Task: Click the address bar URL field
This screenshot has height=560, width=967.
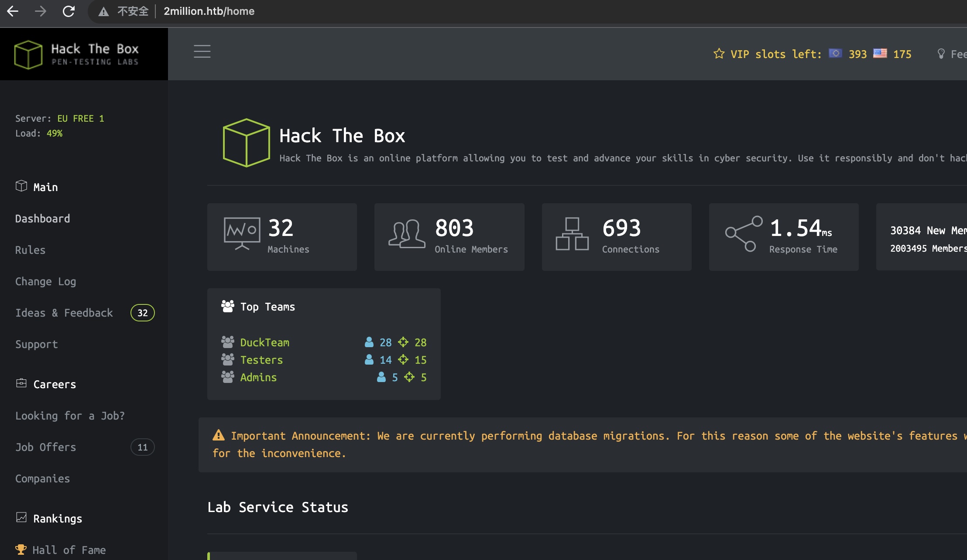Action: pyautogui.click(x=209, y=11)
